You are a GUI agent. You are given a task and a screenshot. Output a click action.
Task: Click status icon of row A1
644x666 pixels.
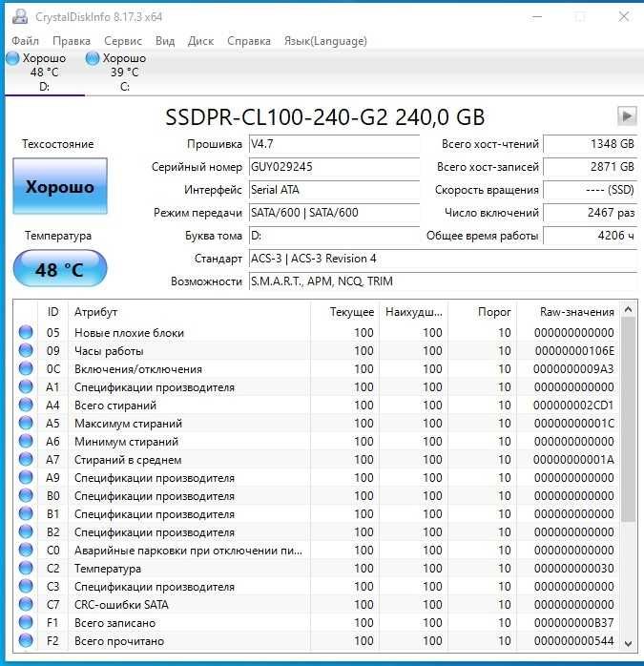[26, 387]
